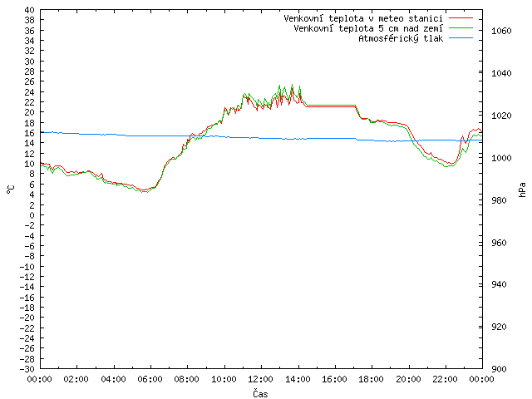Click the 20 °C axis value
The width and height of the screenshot is (532, 399).
pyautogui.click(x=30, y=112)
